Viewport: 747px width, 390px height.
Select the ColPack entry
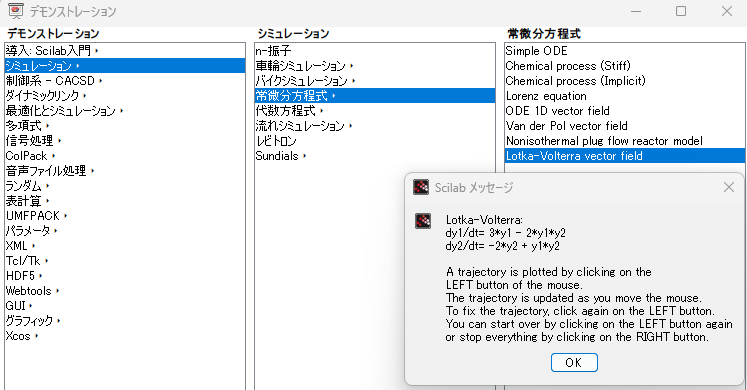tap(125, 156)
